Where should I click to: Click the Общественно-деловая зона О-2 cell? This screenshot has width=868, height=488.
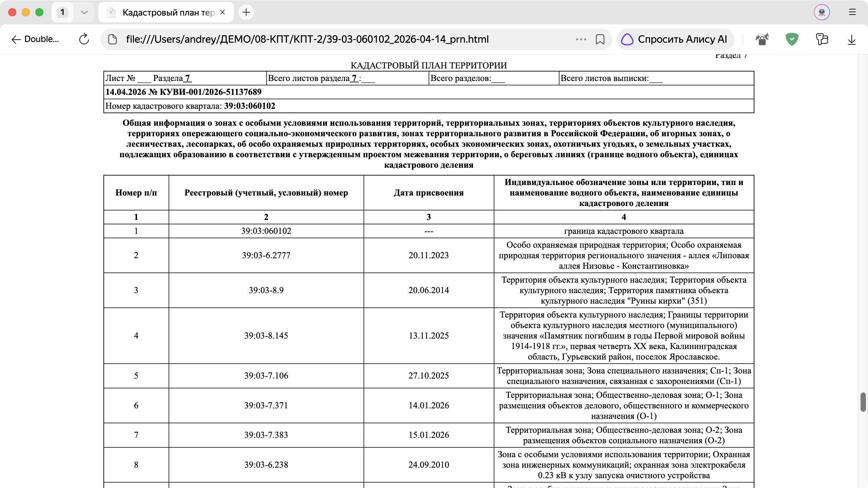pyautogui.click(x=624, y=435)
